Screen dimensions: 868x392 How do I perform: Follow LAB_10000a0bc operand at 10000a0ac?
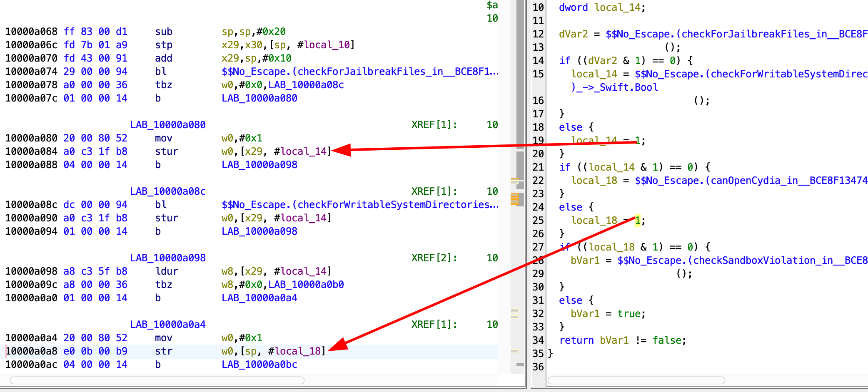pos(259,365)
